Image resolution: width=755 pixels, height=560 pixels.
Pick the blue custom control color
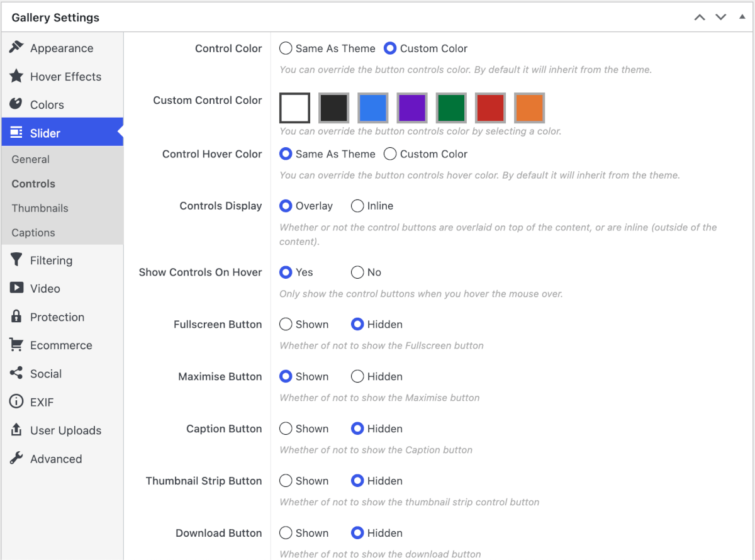click(x=373, y=108)
